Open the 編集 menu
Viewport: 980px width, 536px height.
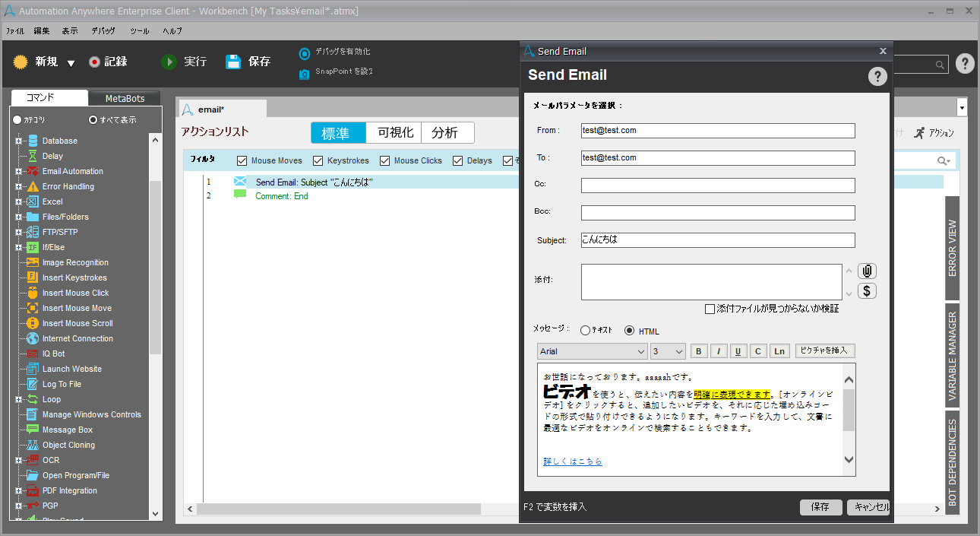coord(42,31)
